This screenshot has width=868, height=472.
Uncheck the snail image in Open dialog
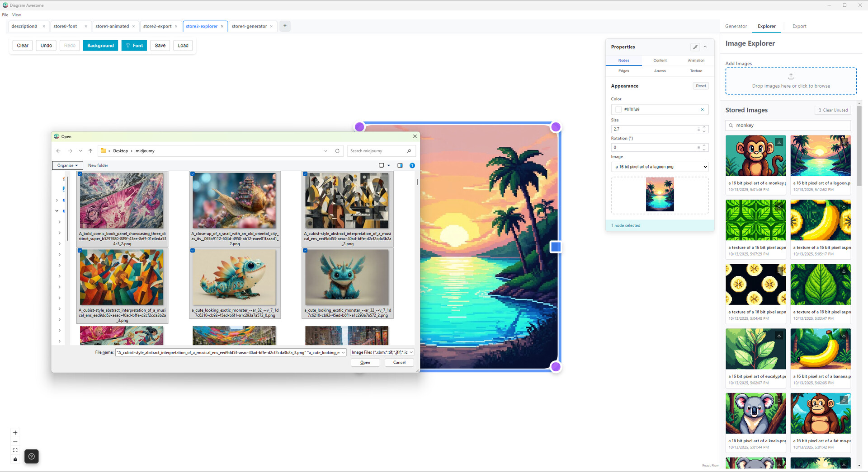pos(193,174)
